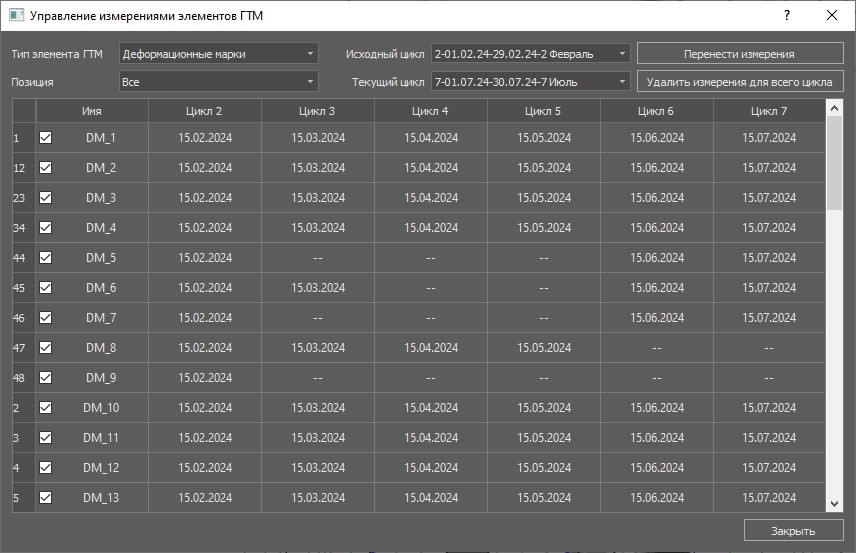Click the application icon in title bar

click(16, 15)
